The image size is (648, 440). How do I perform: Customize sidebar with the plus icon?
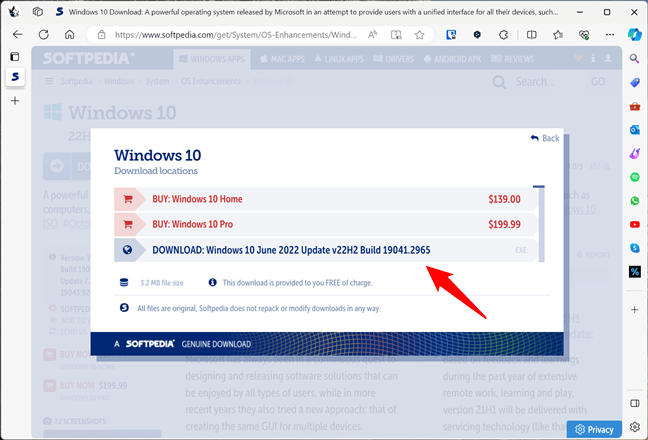[x=635, y=309]
